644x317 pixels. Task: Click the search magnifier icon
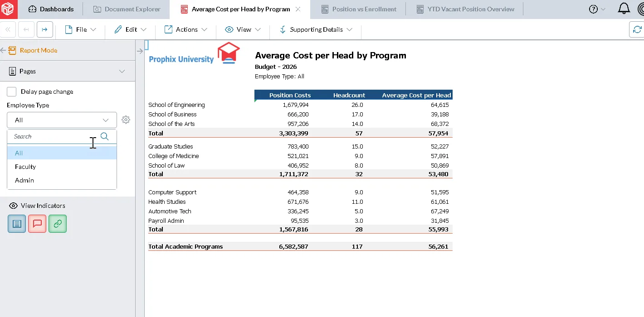click(105, 136)
